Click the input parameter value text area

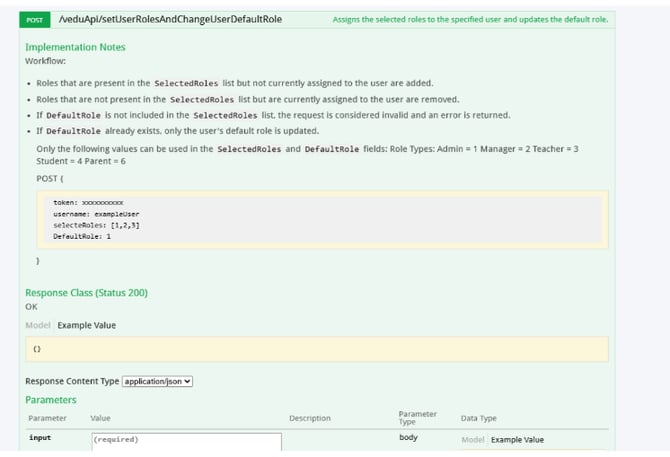[185, 441]
